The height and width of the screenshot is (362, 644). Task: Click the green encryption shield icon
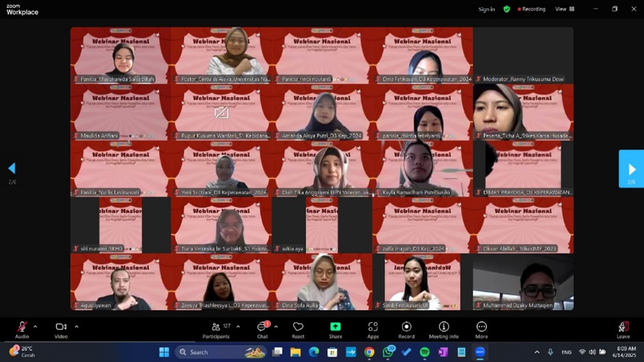[x=507, y=9]
